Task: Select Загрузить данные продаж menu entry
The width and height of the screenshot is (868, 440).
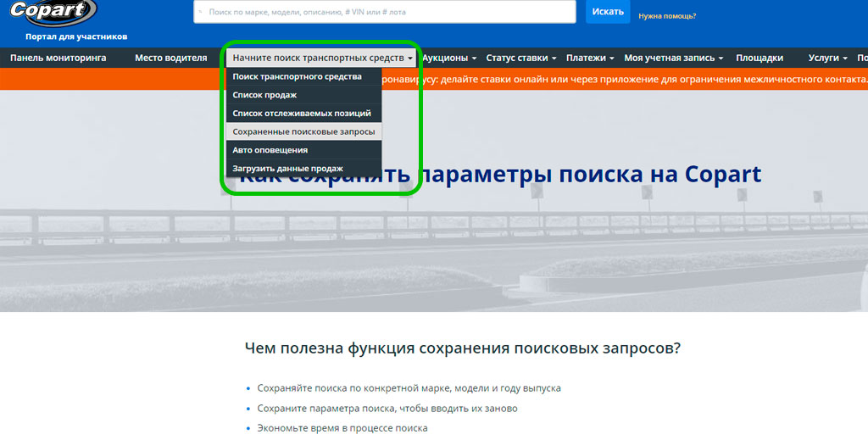Action: coord(304,168)
